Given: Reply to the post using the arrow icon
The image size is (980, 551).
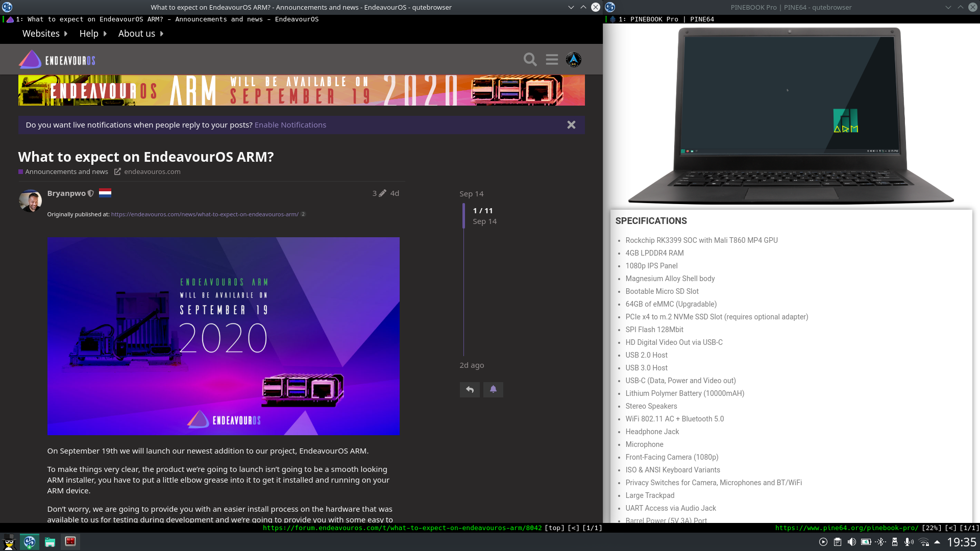Looking at the screenshot, I should tap(469, 389).
